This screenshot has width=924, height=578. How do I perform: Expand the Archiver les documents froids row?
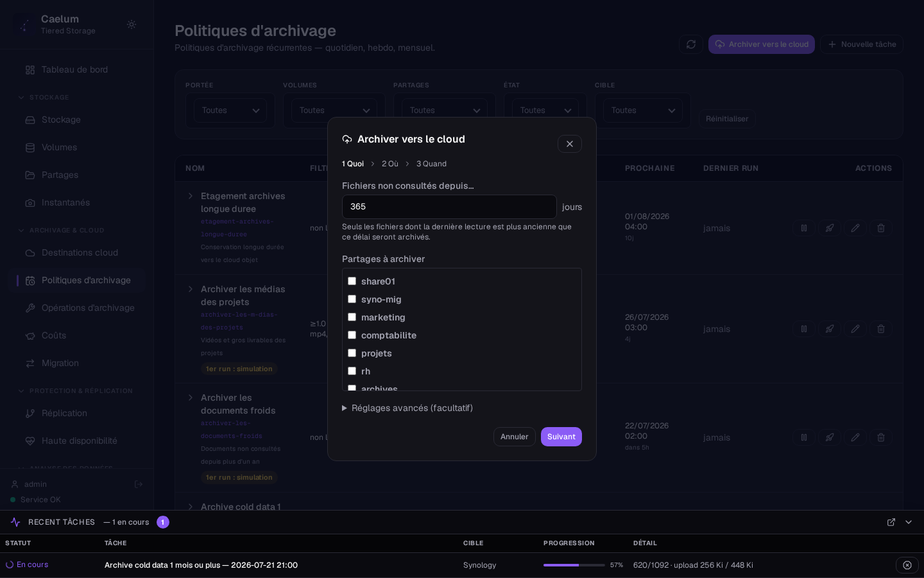[x=191, y=398]
